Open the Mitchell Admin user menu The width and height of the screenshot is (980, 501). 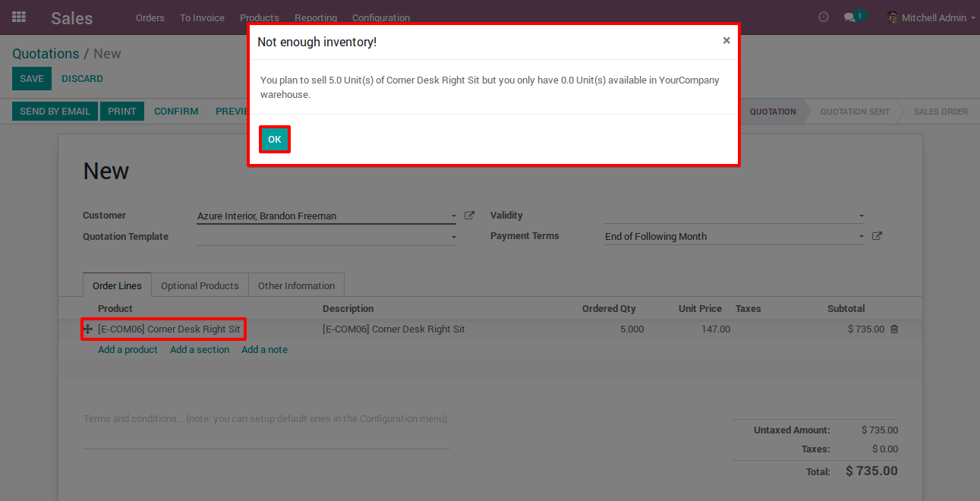[931, 17]
